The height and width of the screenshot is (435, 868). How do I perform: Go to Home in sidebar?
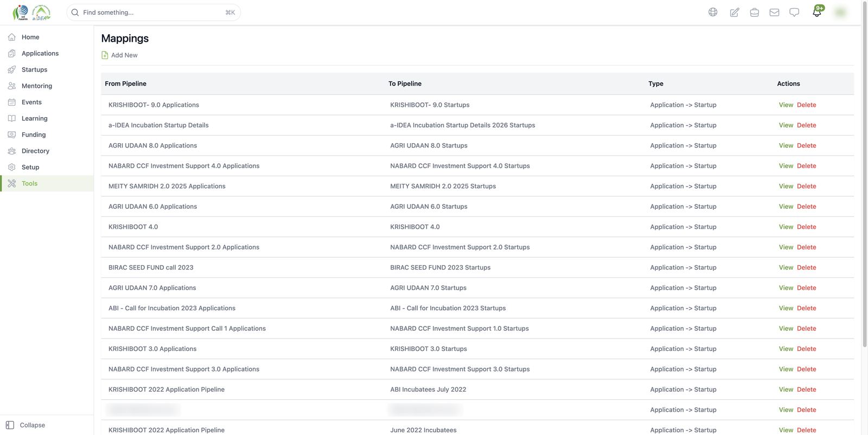click(47, 37)
